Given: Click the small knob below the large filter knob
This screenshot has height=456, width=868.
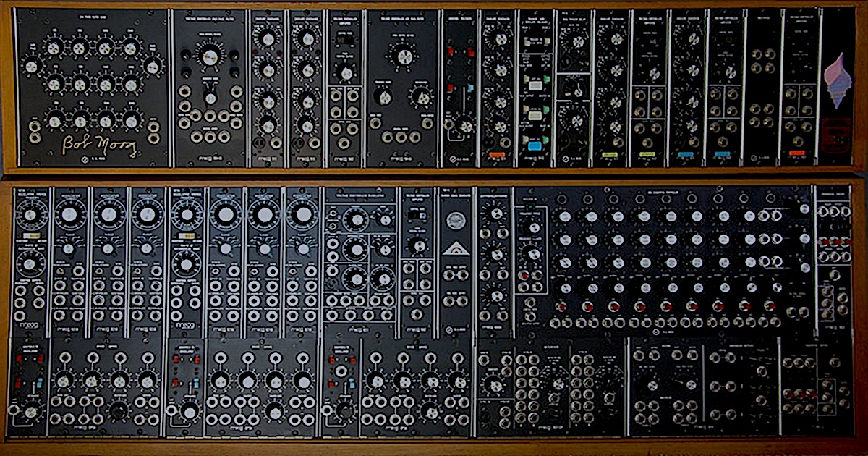Looking at the screenshot, I should click(x=210, y=99).
